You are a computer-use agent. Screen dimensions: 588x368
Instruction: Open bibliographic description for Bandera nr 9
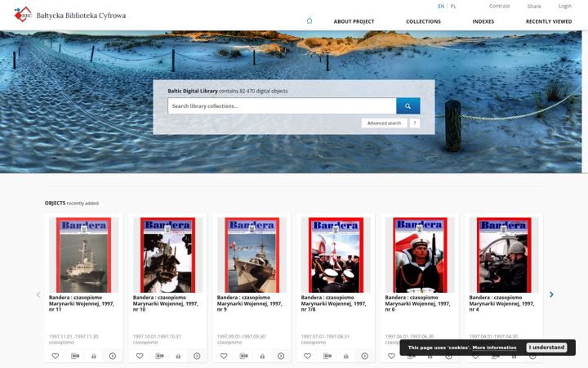point(243,356)
